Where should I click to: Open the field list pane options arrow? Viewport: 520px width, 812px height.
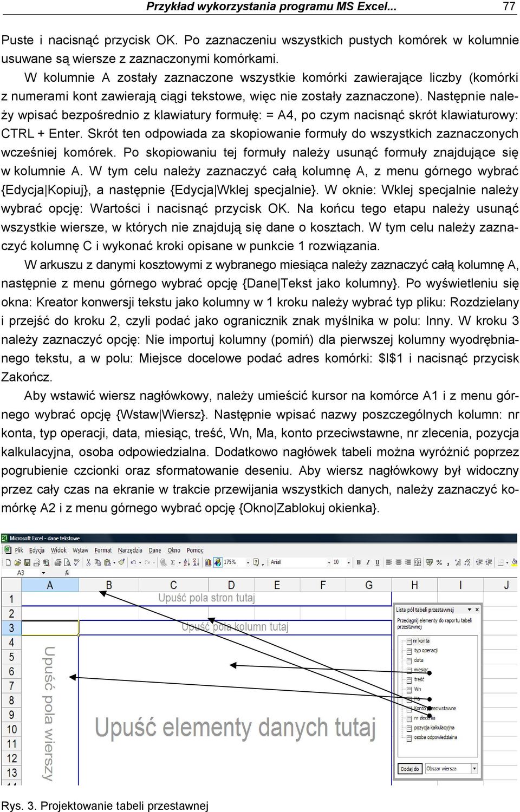click(x=470, y=610)
